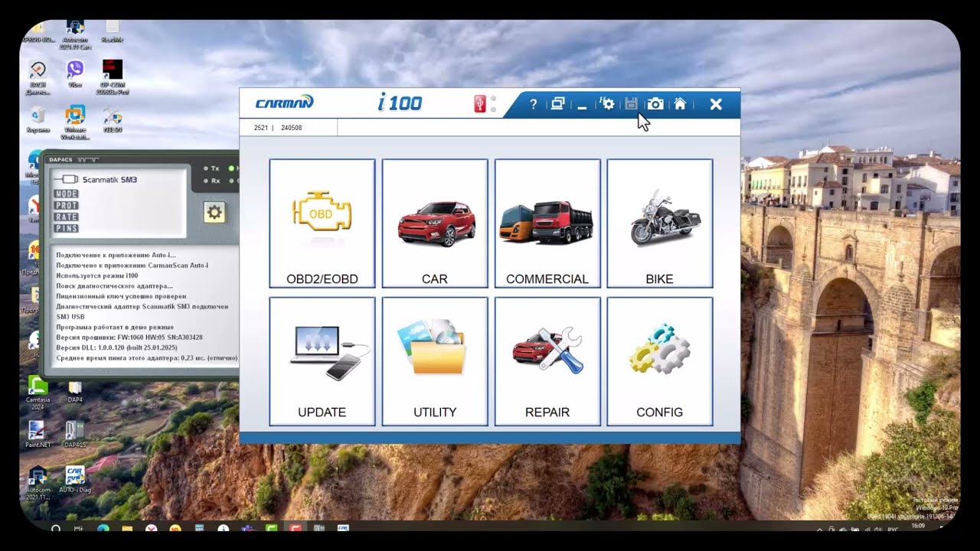Open the Camtasia 2024 desktop shortcut

click(x=38, y=390)
